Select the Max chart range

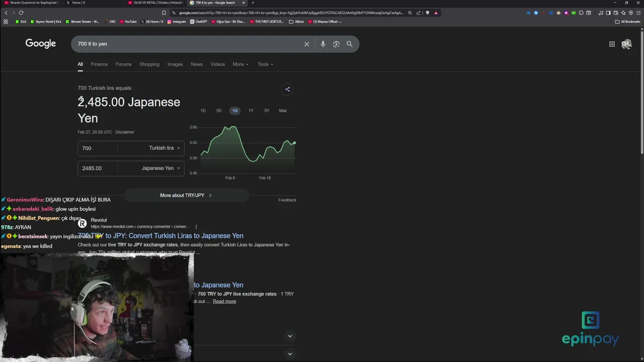pyautogui.click(x=283, y=111)
